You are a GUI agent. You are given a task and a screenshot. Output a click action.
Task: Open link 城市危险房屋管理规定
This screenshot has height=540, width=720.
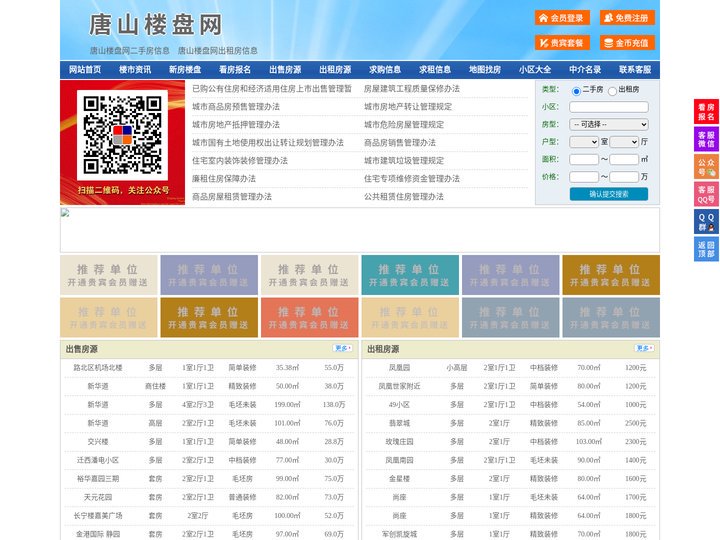[404, 124]
